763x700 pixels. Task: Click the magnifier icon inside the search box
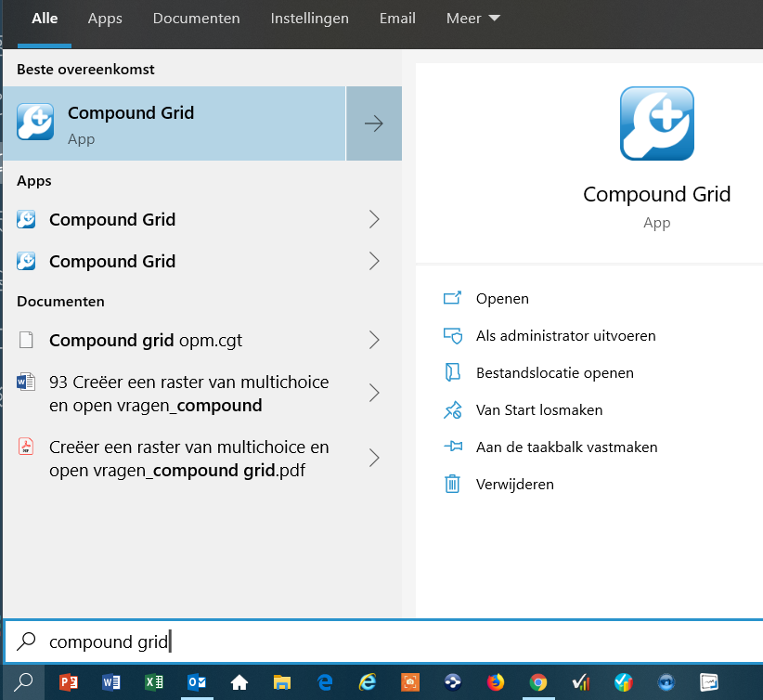click(26, 642)
